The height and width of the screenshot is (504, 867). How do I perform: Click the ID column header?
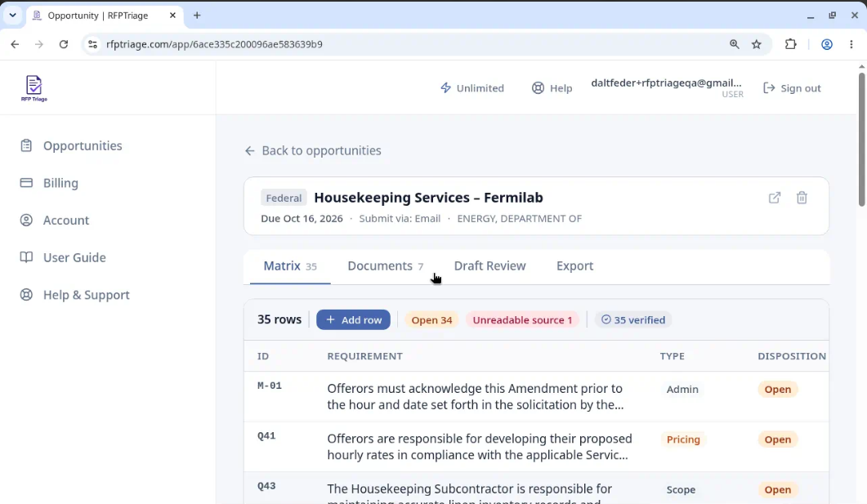pyautogui.click(x=263, y=356)
